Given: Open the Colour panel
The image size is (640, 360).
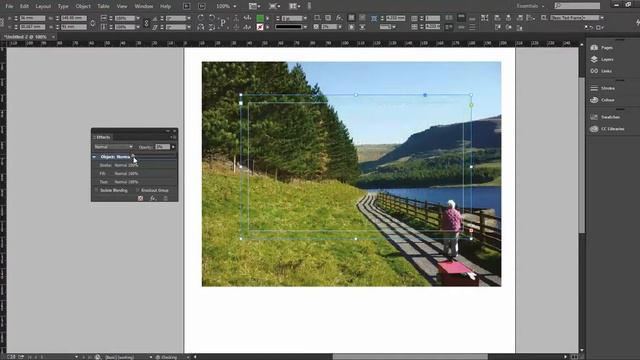Looking at the screenshot, I should pos(602,100).
